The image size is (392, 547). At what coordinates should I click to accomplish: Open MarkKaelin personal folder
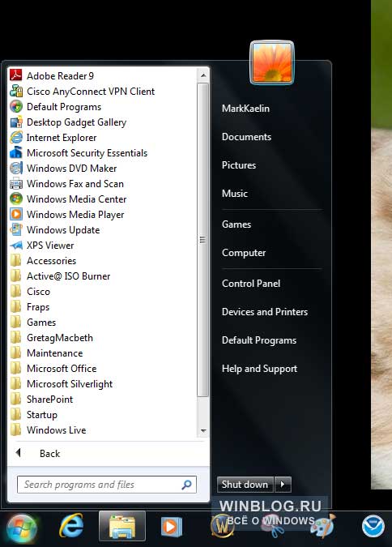tap(245, 109)
